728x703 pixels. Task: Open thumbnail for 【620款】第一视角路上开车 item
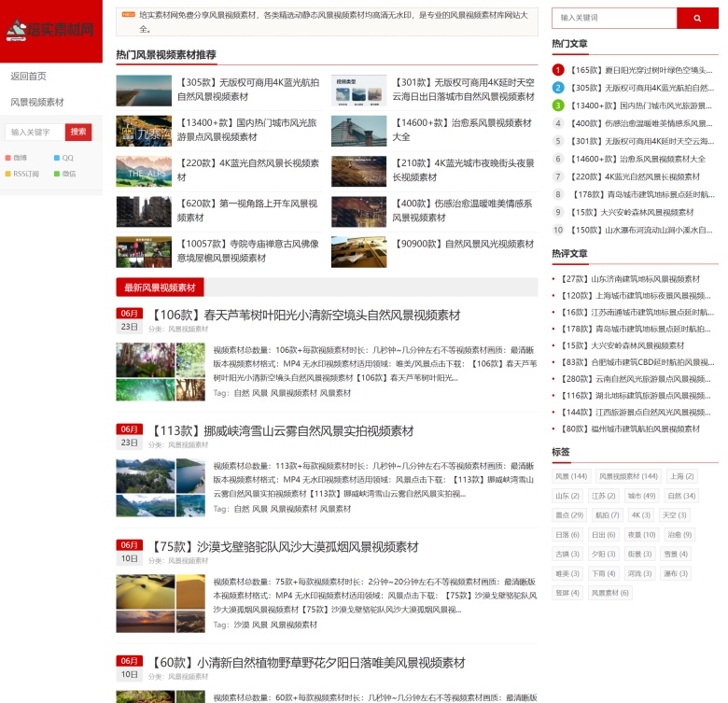[x=144, y=212]
